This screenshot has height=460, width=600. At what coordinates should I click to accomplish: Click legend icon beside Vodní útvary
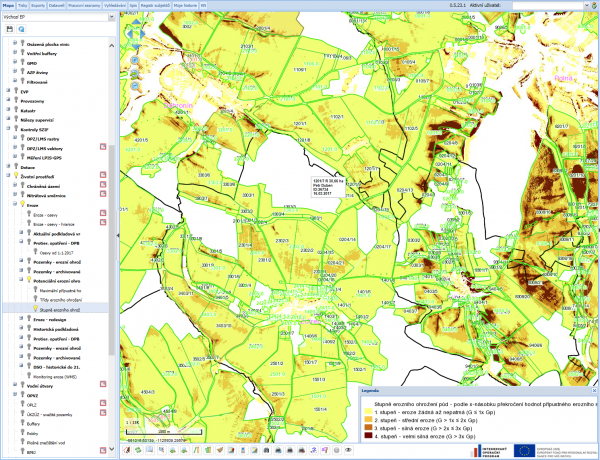pos(103,385)
